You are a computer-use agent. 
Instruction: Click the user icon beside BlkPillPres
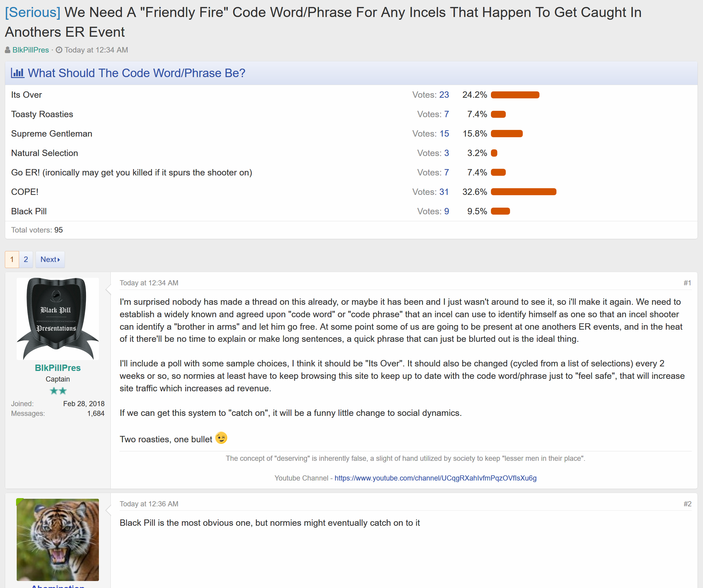point(7,50)
